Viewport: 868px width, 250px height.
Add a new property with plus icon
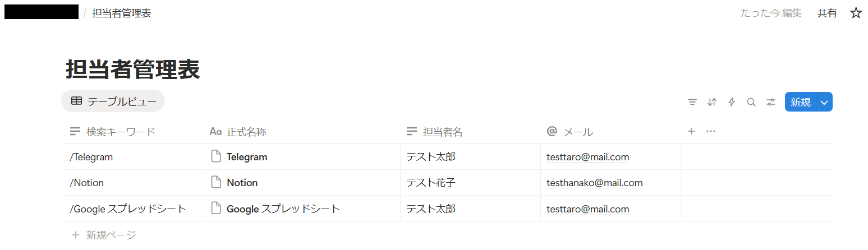coord(691,131)
